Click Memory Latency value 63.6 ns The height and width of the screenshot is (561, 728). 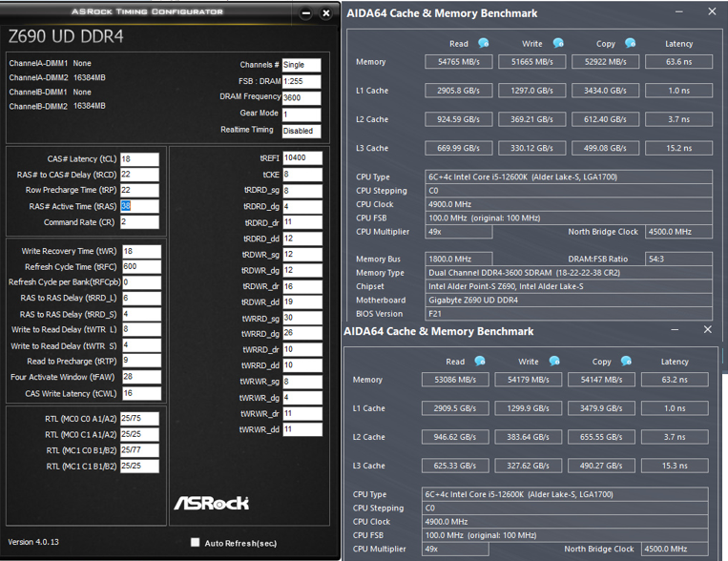[678, 62]
